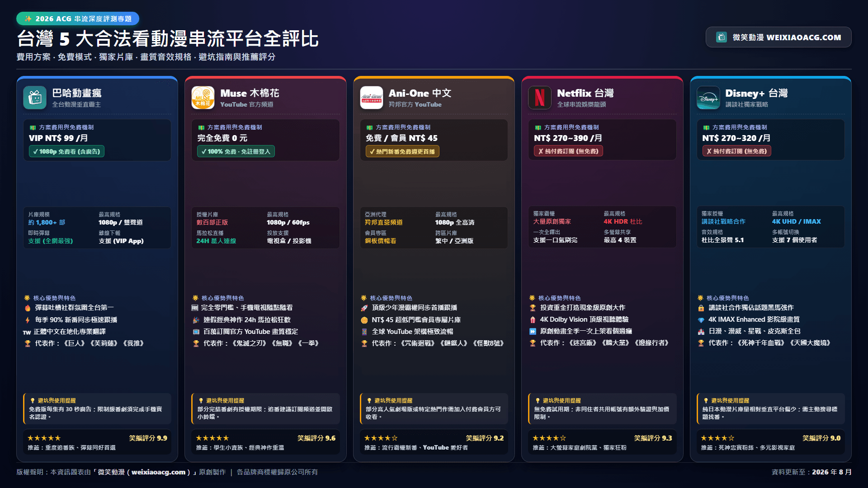Click the value 繁中 / 亞洲版

(454, 241)
